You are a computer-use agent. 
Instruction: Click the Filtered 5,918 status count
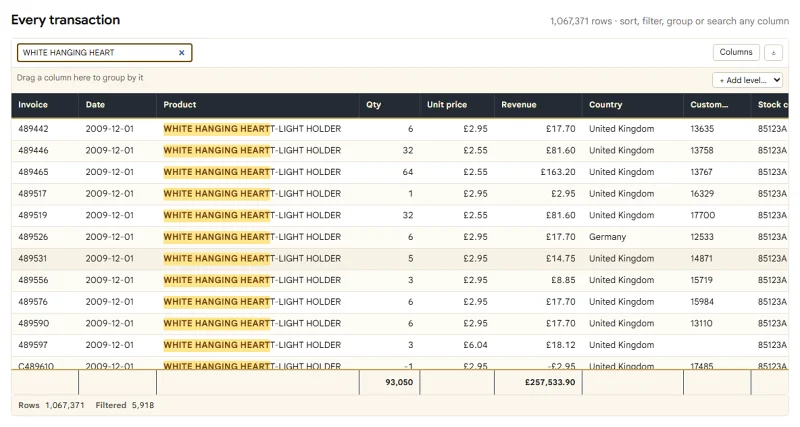coord(124,405)
